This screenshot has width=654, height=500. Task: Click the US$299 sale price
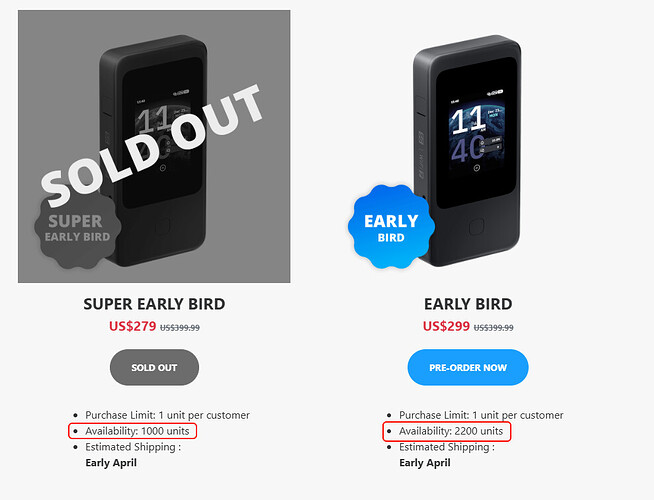click(x=446, y=326)
